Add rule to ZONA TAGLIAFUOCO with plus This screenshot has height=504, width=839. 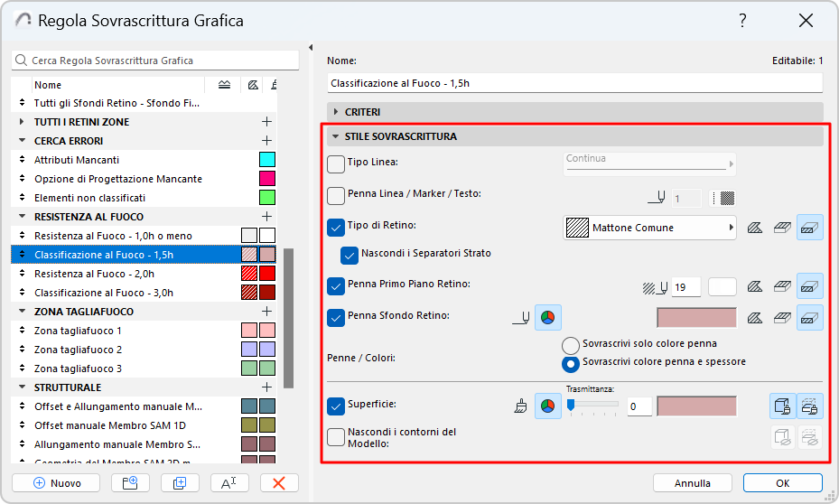[x=266, y=312]
